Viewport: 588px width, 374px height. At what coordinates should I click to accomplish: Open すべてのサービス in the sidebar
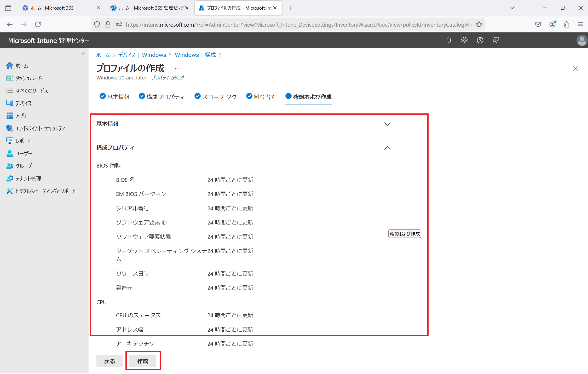pos(27,91)
